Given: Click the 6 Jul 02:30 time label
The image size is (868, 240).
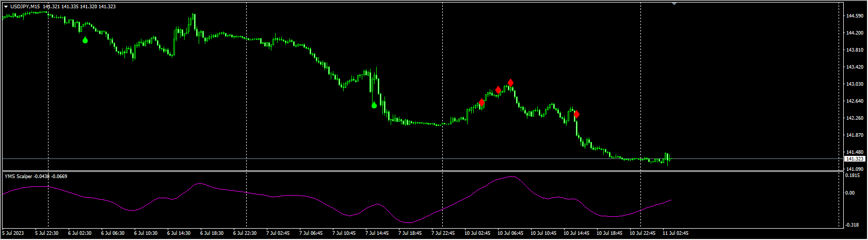Looking at the screenshot, I should coord(79,233).
